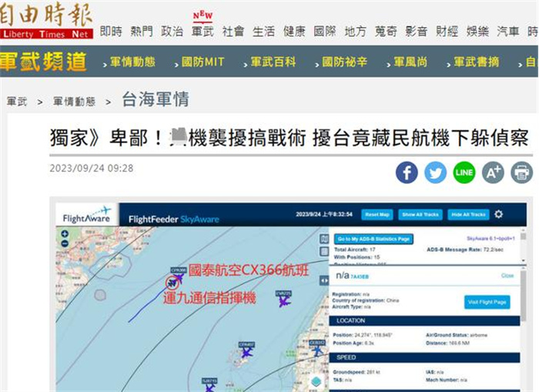Zoom out the SkyAware map
This screenshot has height=392, width=539.
pyautogui.click(x=64, y=243)
